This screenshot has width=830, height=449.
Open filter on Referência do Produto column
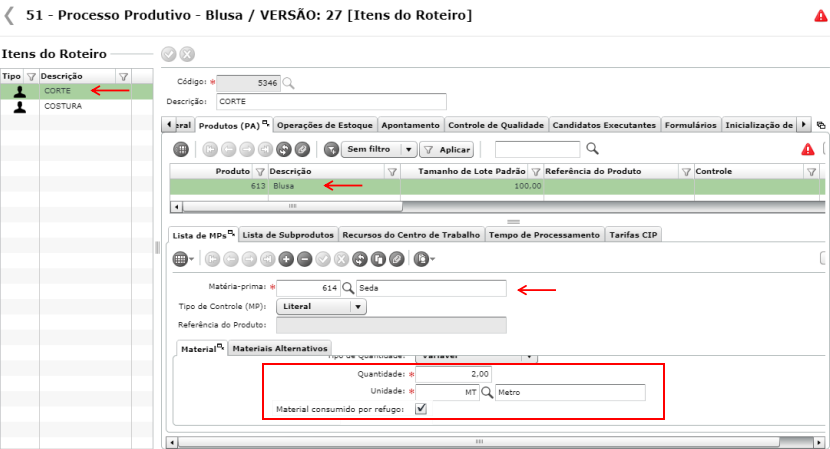point(686,172)
